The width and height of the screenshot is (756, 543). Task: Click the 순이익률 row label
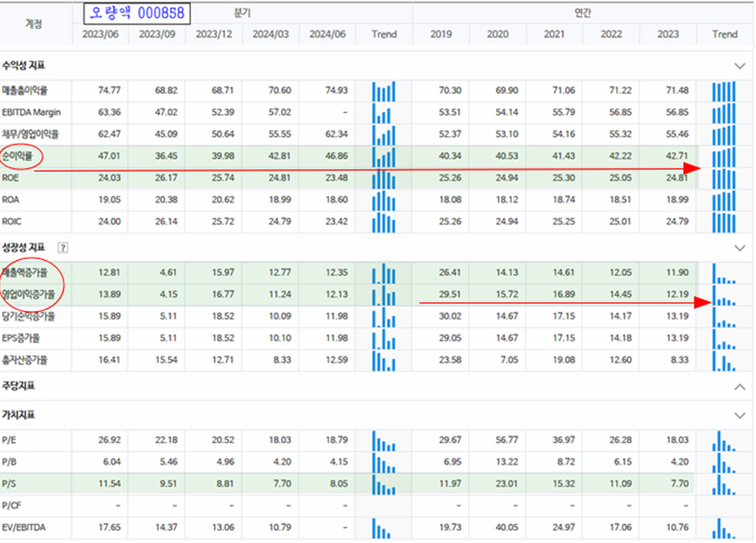click(x=20, y=154)
